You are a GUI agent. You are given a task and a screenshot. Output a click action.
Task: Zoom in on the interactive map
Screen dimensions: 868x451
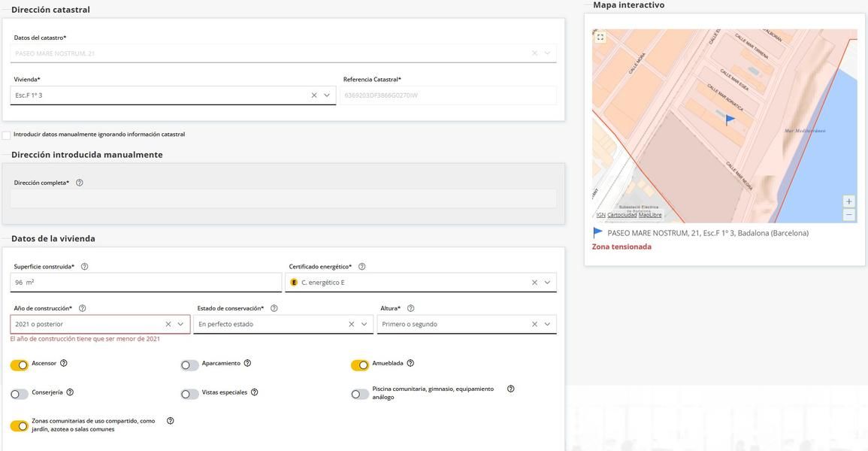(x=848, y=201)
